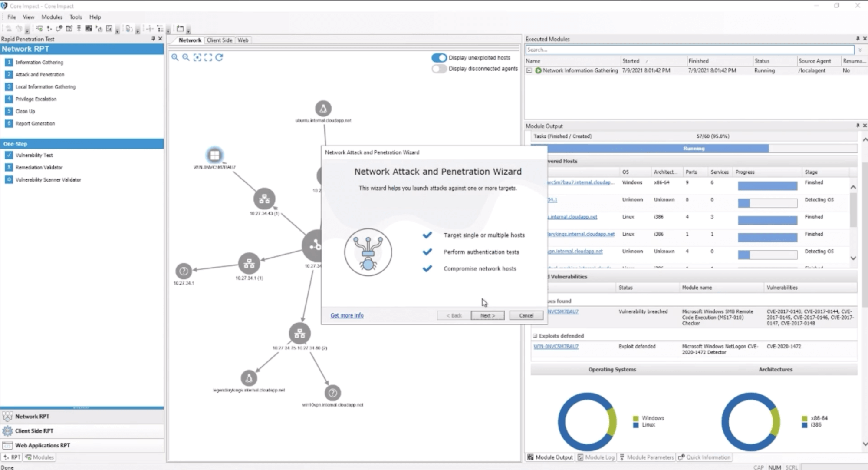
Task: Open the Get more info link
Action: pos(347,315)
